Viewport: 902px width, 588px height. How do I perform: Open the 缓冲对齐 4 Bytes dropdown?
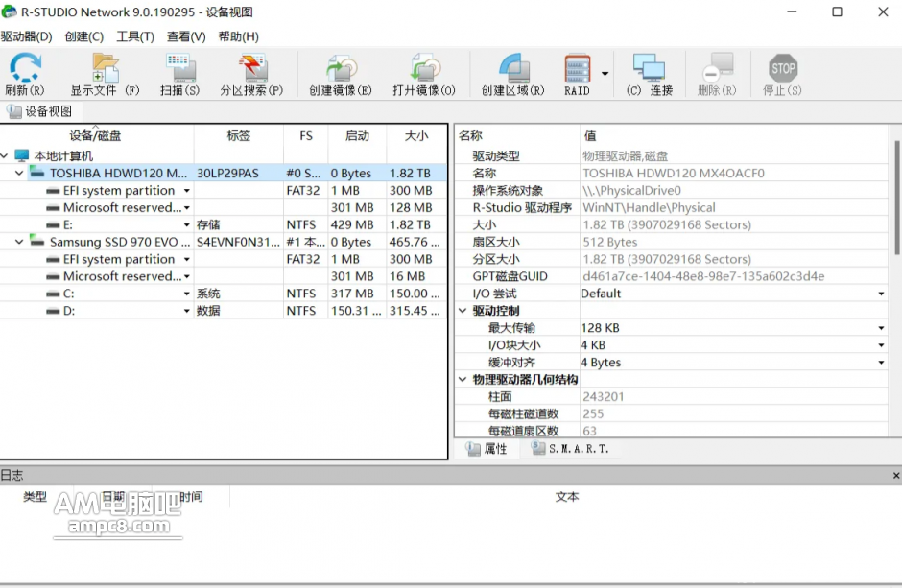[x=881, y=363]
